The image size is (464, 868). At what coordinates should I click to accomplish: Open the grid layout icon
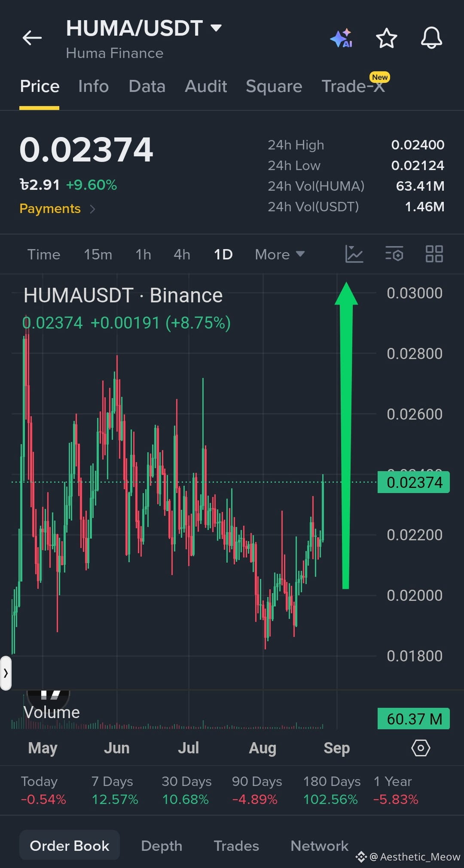(x=434, y=254)
